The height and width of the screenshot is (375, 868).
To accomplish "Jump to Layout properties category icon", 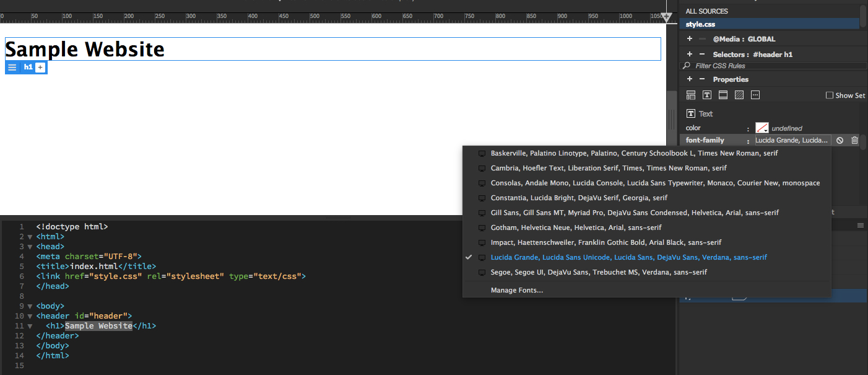I will click(x=691, y=95).
